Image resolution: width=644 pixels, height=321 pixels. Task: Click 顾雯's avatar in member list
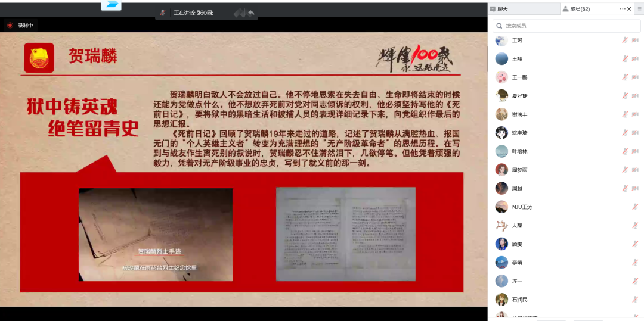[x=501, y=244]
